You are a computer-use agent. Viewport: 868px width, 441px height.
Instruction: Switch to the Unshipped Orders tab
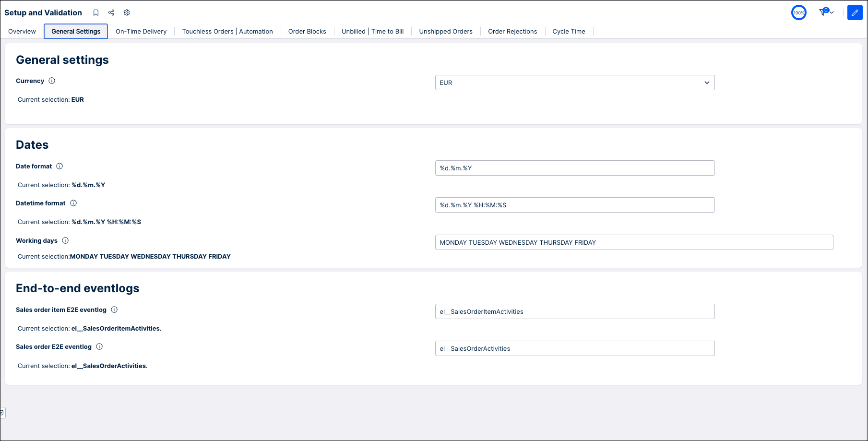(446, 31)
